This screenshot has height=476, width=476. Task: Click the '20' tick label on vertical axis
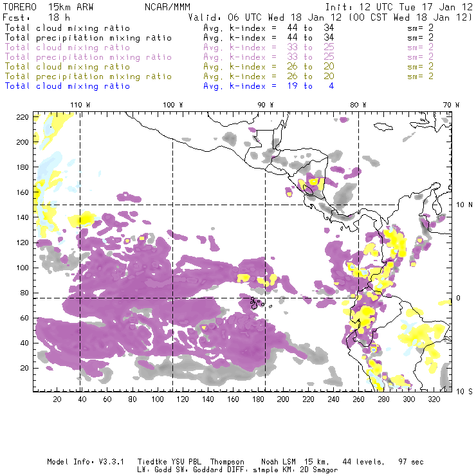pyautogui.click(x=24, y=368)
